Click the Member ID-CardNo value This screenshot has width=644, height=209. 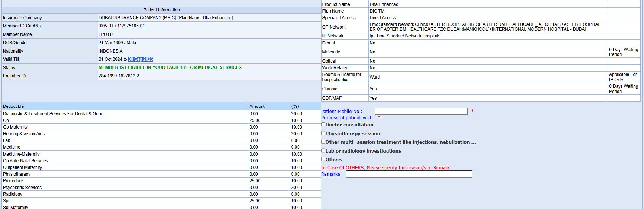[x=122, y=26]
